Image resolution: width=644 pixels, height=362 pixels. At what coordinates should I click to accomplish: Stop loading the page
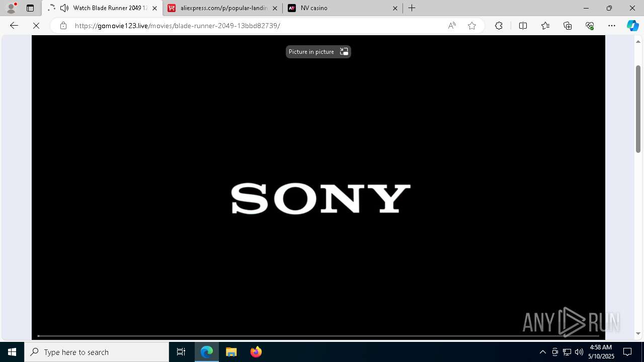36,26
